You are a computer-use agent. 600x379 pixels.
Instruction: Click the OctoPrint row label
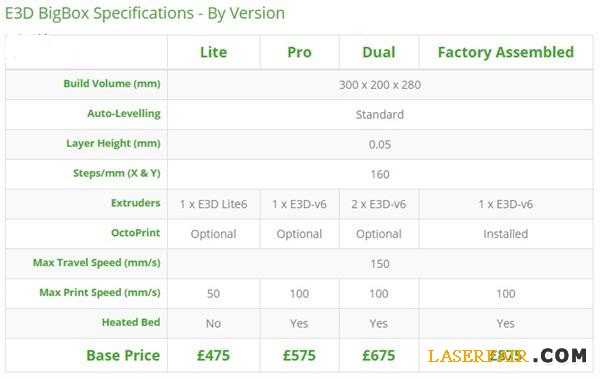pos(135,233)
